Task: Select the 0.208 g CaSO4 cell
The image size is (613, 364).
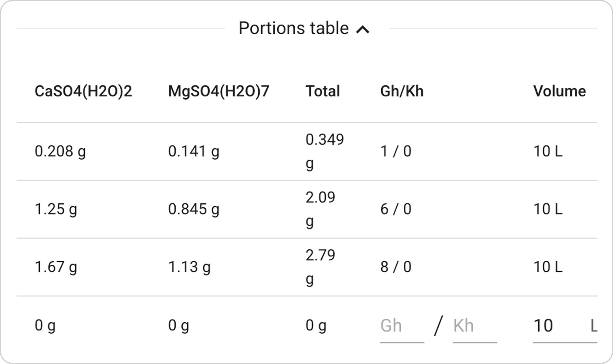Action: click(60, 151)
